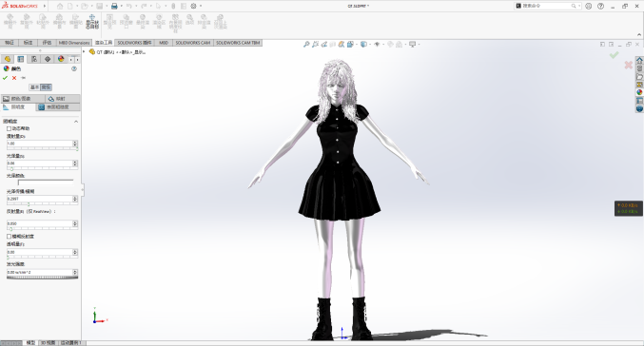This screenshot has height=346, width=644.
Task: Click the Specular Amount value field
Action: (x=39, y=163)
